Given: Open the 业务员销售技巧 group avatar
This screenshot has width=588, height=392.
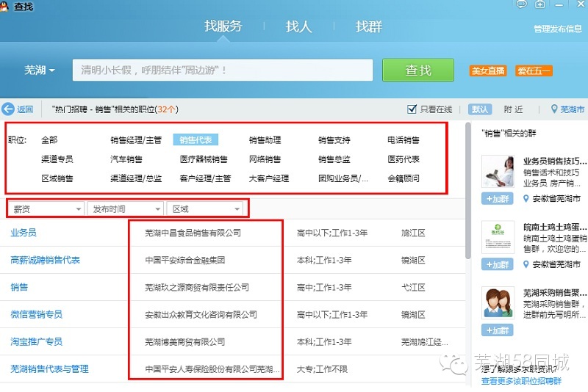Looking at the screenshot, I should (x=497, y=172).
